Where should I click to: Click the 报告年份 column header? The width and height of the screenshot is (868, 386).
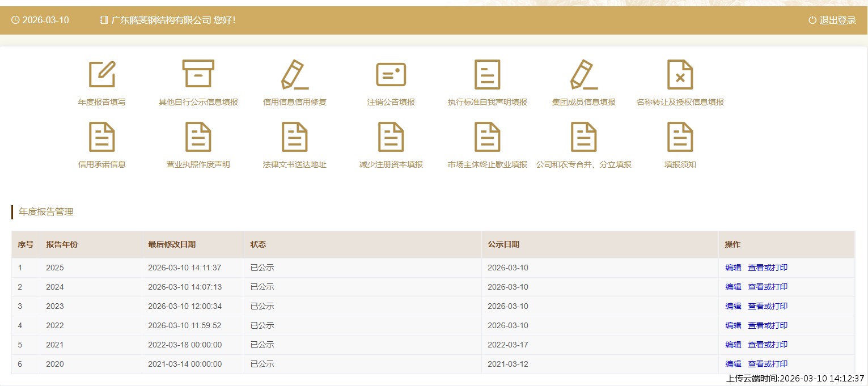pyautogui.click(x=62, y=245)
